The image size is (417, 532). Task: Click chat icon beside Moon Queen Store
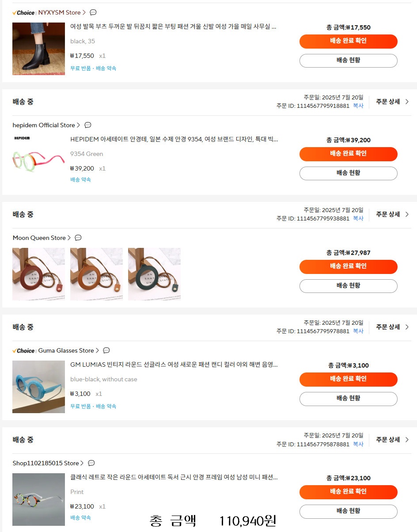pyautogui.click(x=78, y=238)
